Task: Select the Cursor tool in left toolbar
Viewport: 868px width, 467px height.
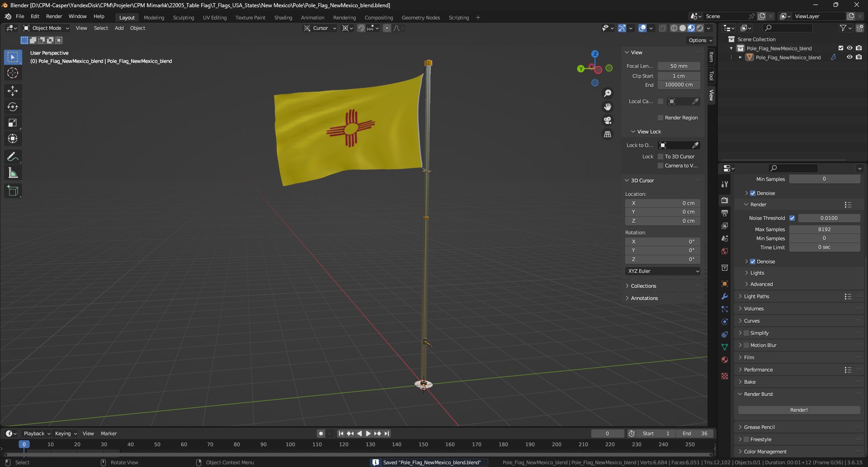Action: [x=13, y=73]
